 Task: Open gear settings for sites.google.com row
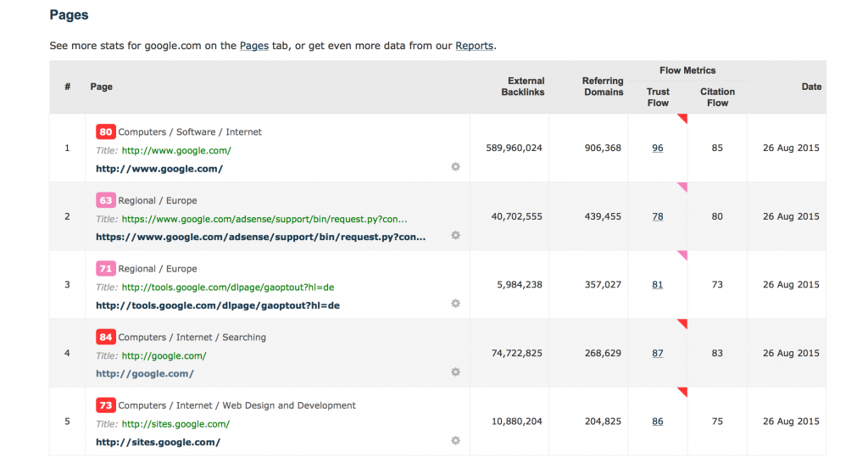(x=455, y=441)
